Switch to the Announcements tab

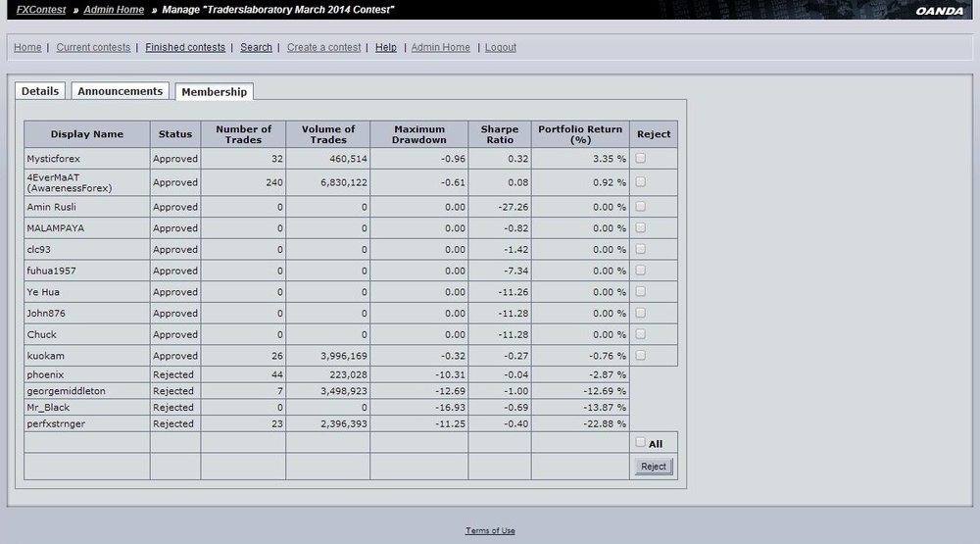point(120,90)
